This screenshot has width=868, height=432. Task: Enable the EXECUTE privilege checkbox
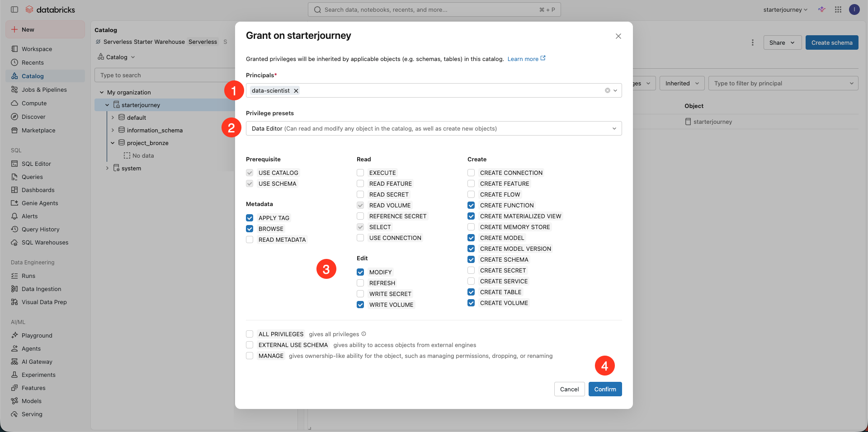[360, 173]
